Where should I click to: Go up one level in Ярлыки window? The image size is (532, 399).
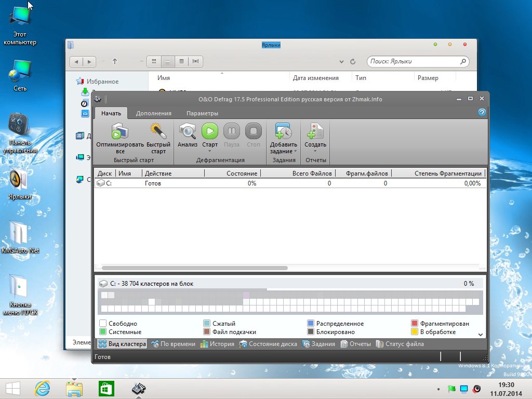(x=115, y=61)
